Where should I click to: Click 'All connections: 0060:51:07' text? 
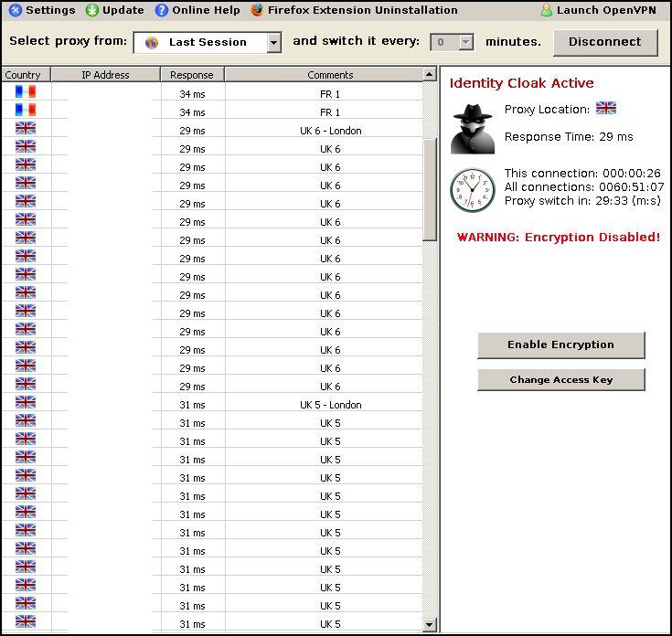coord(584,186)
